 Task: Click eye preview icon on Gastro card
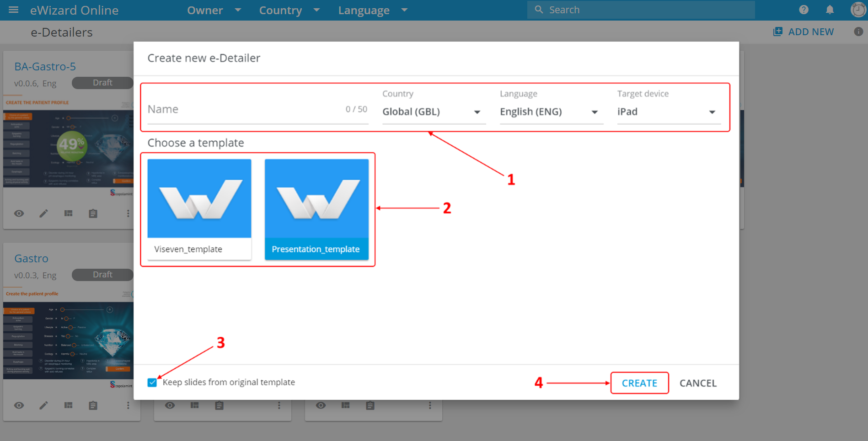pos(19,405)
